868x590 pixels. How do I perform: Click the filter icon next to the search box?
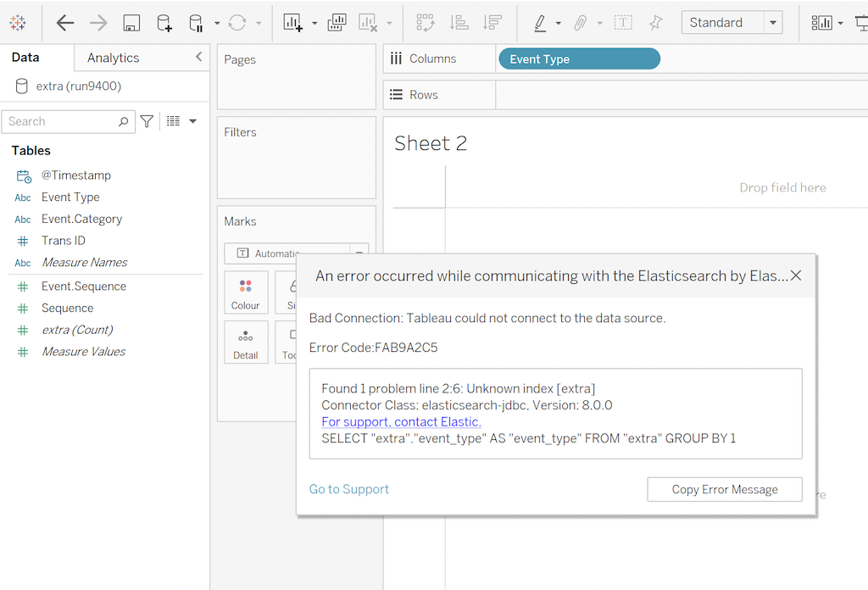146,121
